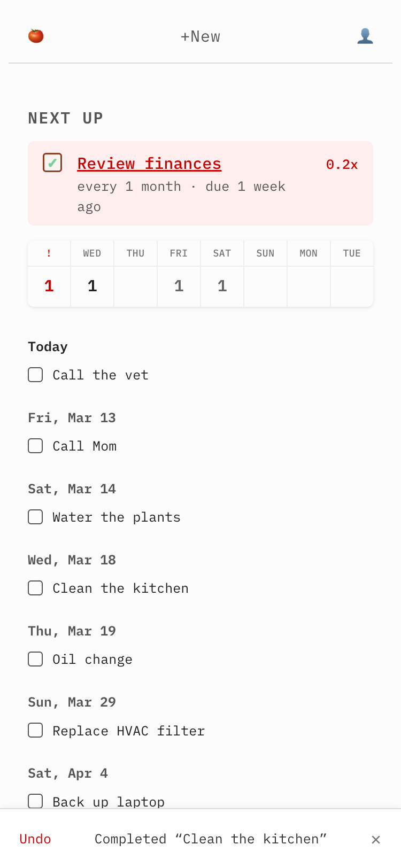Complete the Oil change task
The height and width of the screenshot is (868, 401).
35,659
